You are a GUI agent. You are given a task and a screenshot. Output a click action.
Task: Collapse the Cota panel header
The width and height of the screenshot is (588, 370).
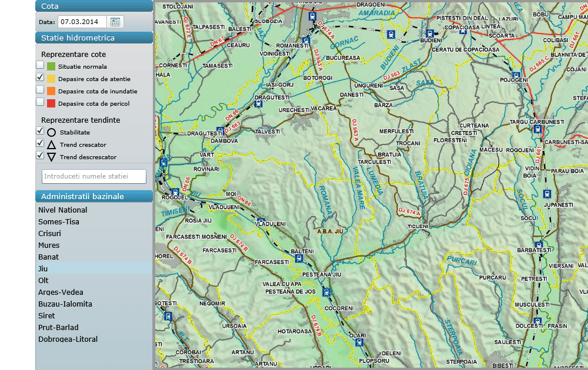pos(94,6)
